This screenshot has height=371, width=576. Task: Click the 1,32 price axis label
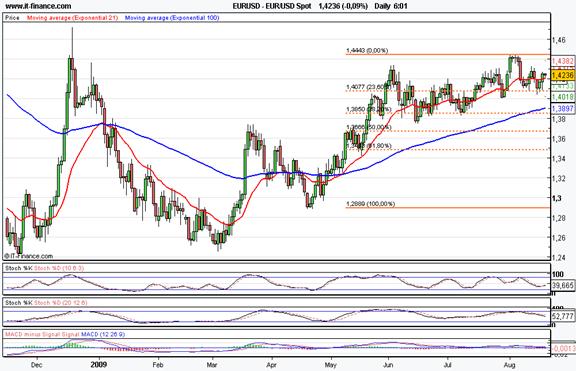(559, 179)
